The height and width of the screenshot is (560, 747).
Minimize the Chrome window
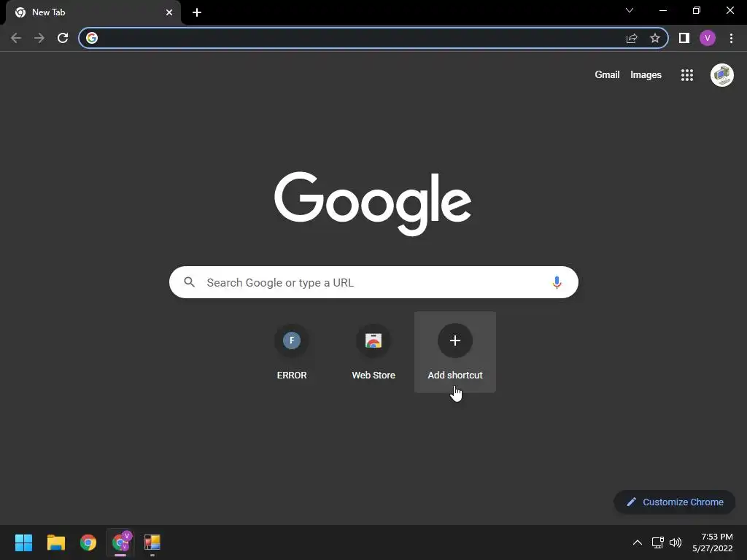click(663, 10)
